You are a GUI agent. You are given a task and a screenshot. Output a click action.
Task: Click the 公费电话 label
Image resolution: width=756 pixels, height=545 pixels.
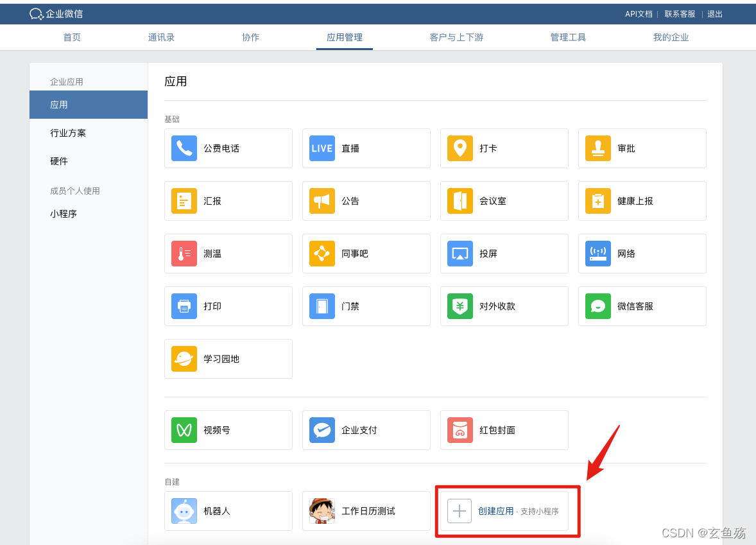[x=221, y=148]
